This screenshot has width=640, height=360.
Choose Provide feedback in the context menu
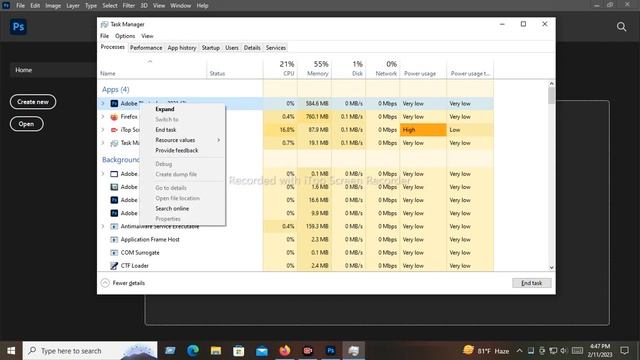click(182, 150)
